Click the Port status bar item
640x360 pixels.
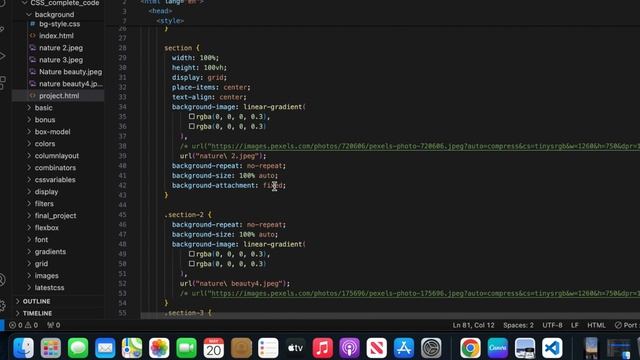click(x=626, y=325)
